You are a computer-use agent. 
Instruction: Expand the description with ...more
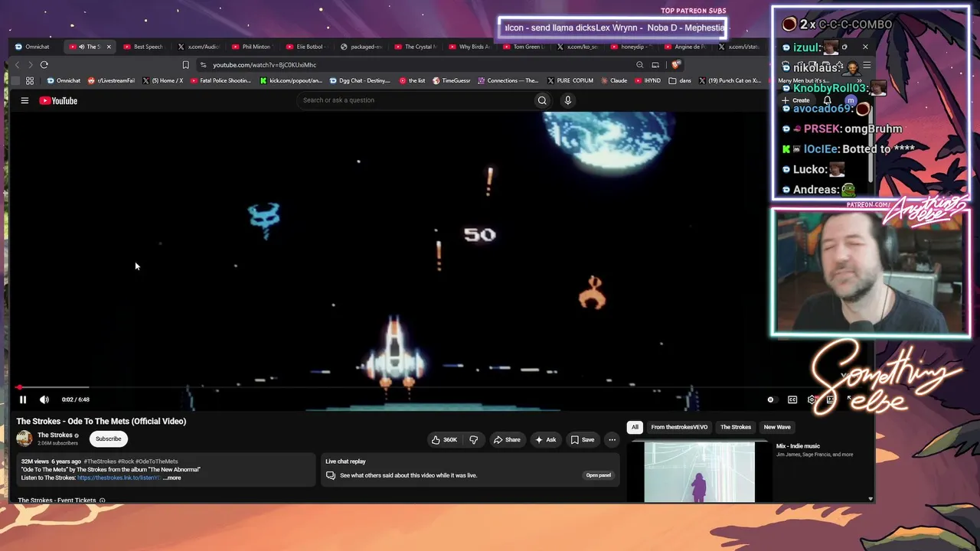point(172,478)
